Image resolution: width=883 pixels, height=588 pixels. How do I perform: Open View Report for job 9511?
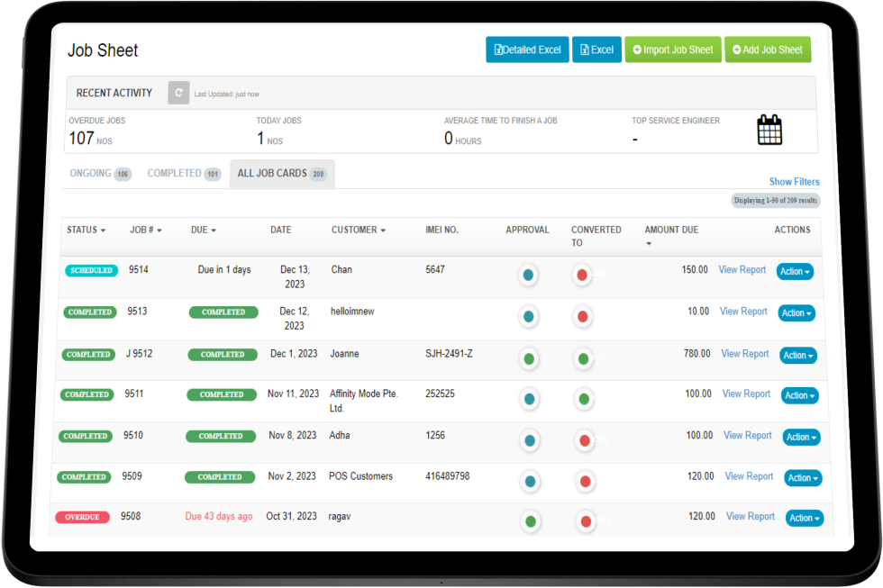pyautogui.click(x=746, y=394)
